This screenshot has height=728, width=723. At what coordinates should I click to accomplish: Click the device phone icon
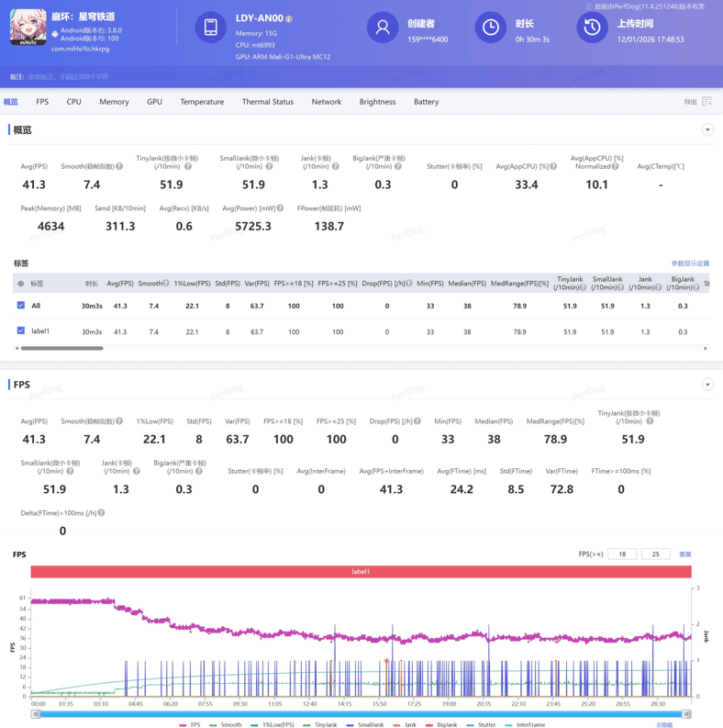[x=210, y=28]
